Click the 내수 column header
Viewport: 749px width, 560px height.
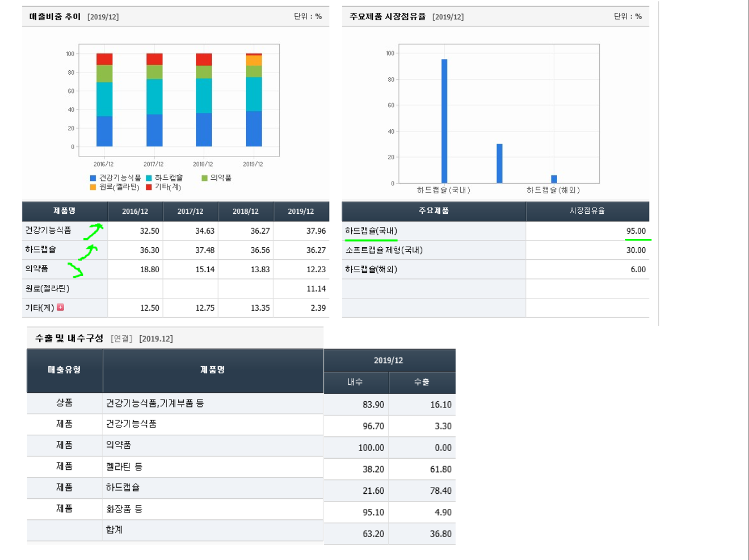[356, 382]
